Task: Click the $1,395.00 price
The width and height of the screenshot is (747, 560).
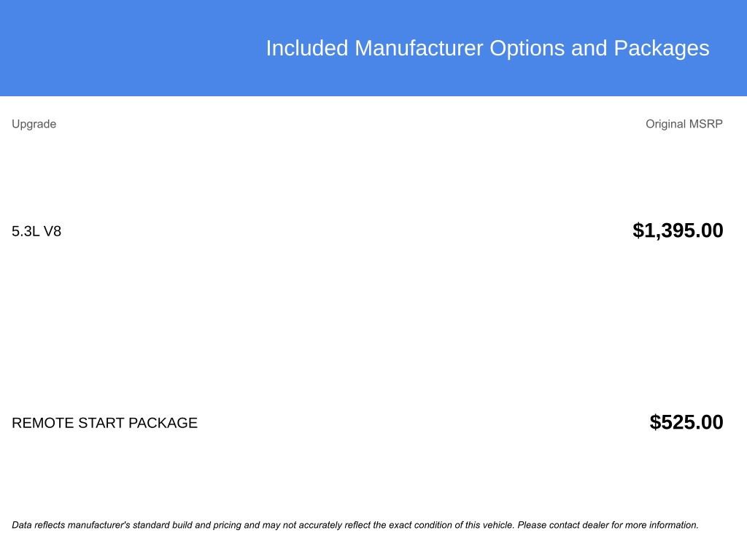Action: coord(678,231)
